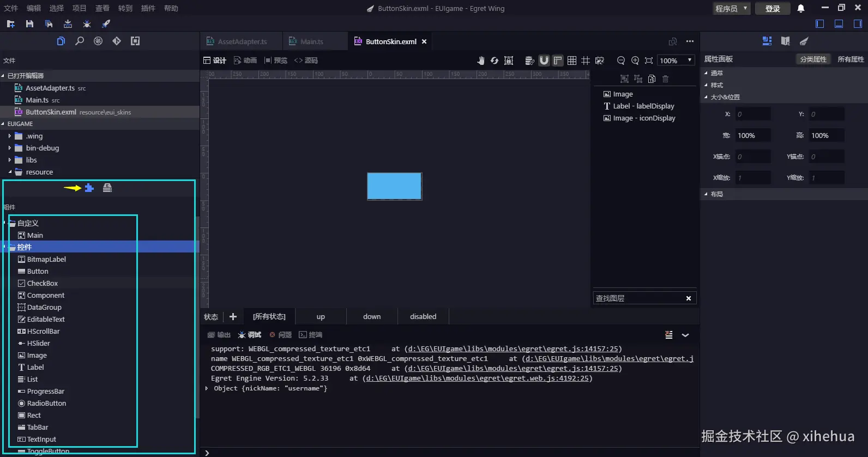This screenshot has width=868, height=457.
Task: Expand the bin-debug folder
Action: (9, 148)
